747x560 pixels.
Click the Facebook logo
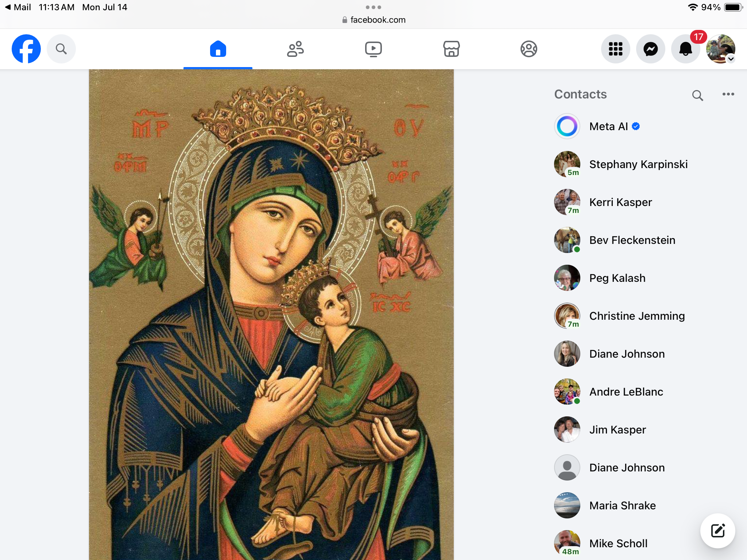point(26,49)
